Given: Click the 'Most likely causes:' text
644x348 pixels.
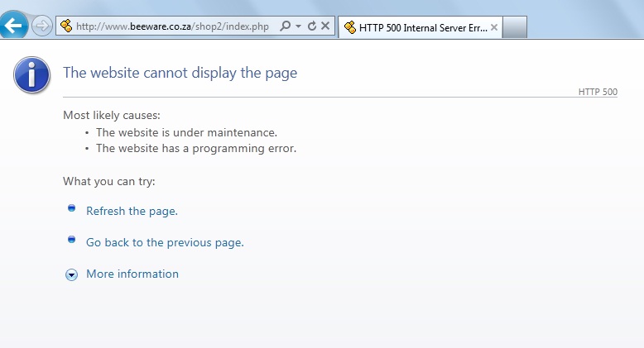Looking at the screenshot, I should point(112,116).
